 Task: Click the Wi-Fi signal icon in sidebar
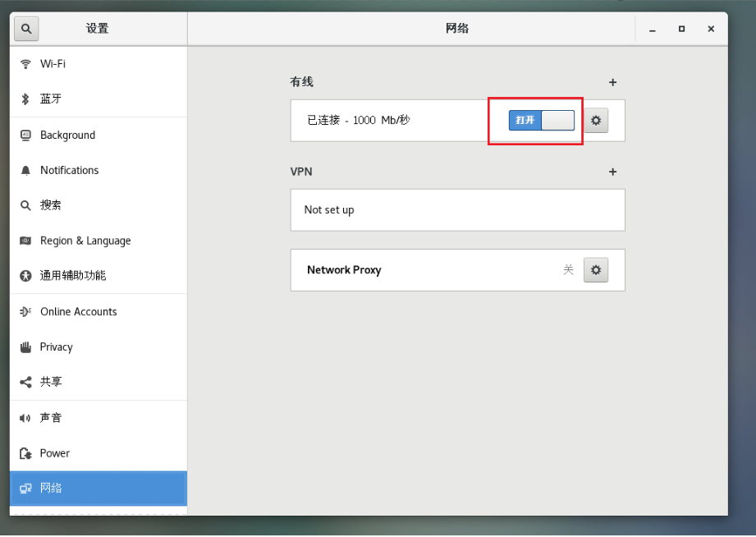coord(25,64)
